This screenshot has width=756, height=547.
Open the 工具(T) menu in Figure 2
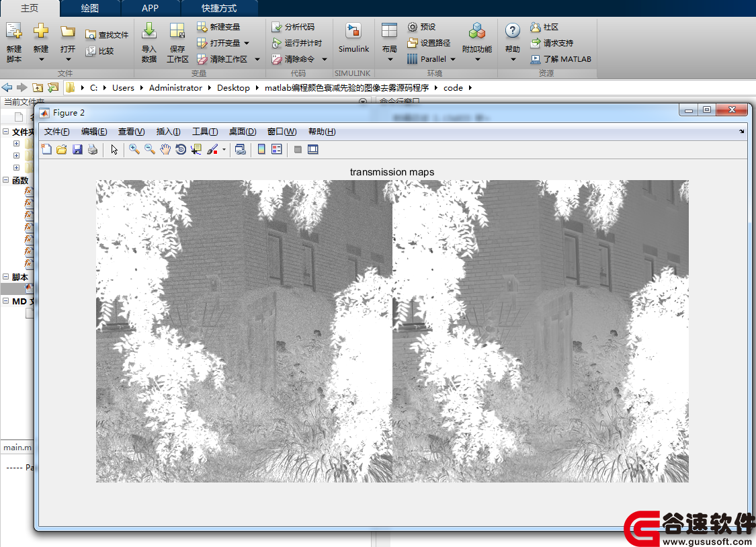(205, 132)
